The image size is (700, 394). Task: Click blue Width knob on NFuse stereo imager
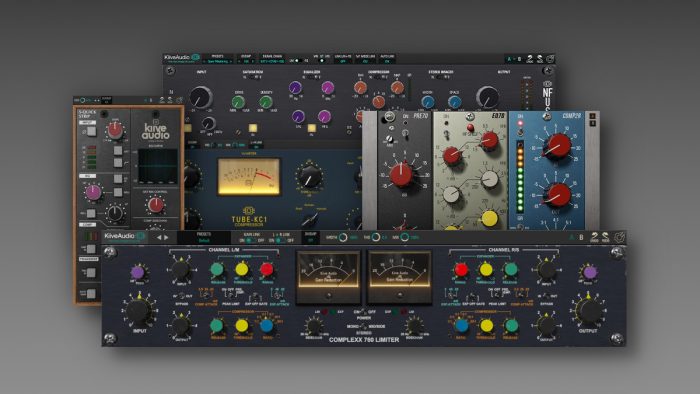[x=427, y=102]
